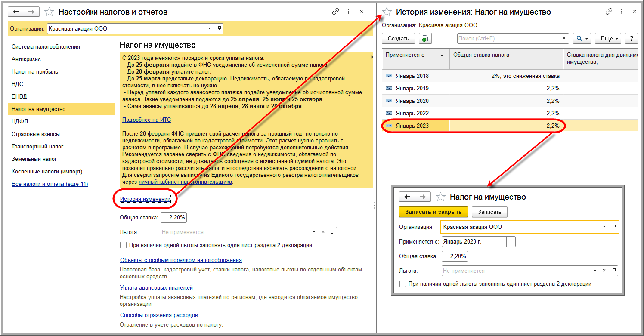Select Налог на имущество in sidebar
The height and width of the screenshot is (336, 644).
pos(62,109)
